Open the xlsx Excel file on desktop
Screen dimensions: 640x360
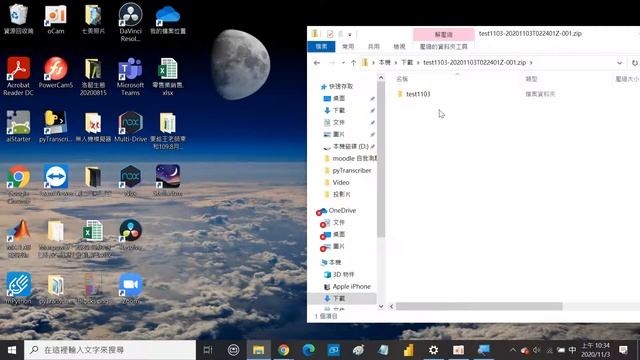click(168, 76)
